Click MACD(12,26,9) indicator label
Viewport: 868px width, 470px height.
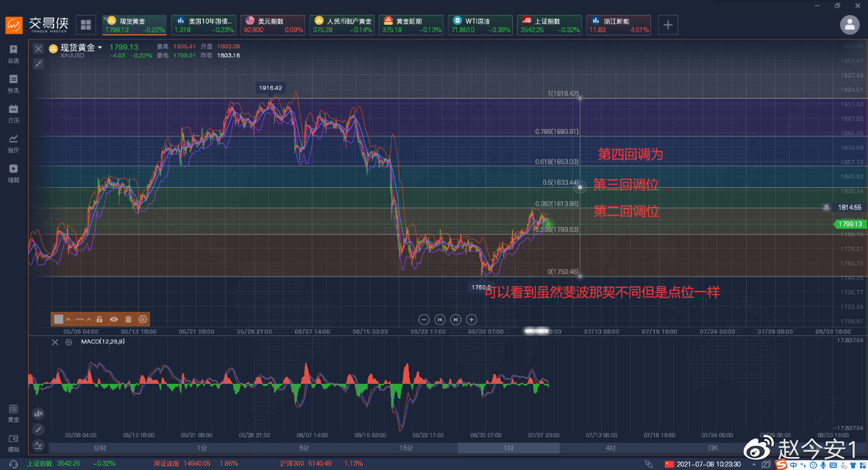[102, 342]
